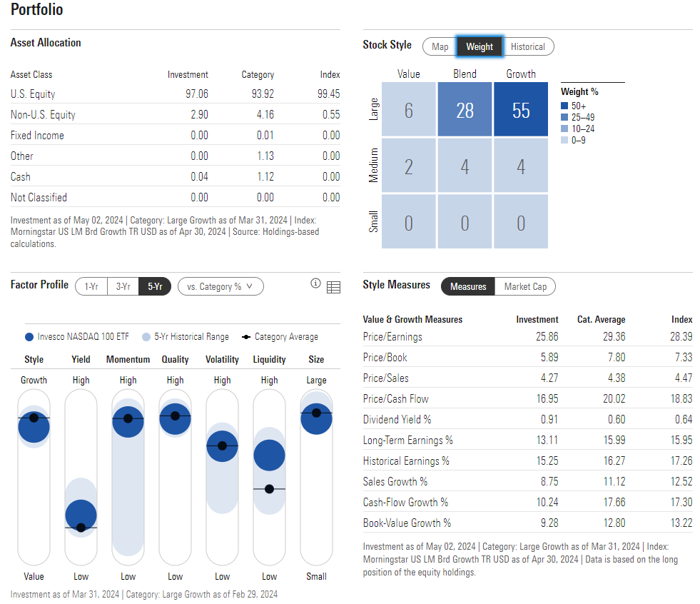Open the Factor Profile data table icon
This screenshot has height=604, width=700.
click(333, 286)
